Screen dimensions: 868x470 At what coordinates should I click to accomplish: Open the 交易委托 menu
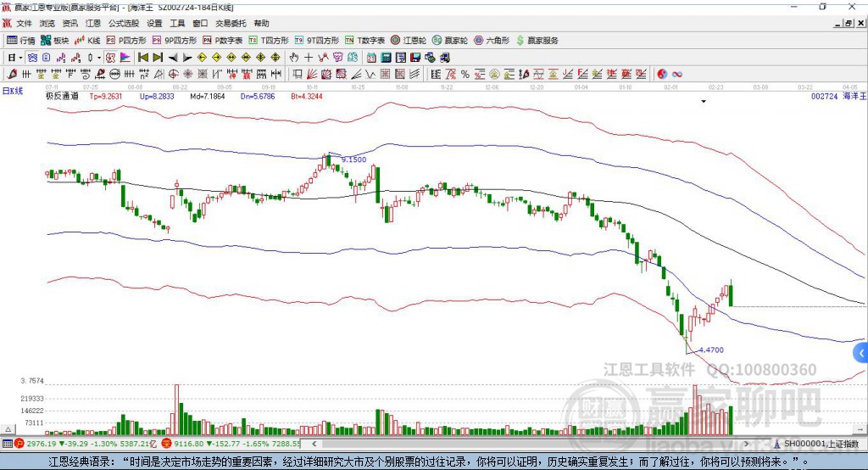[231, 23]
